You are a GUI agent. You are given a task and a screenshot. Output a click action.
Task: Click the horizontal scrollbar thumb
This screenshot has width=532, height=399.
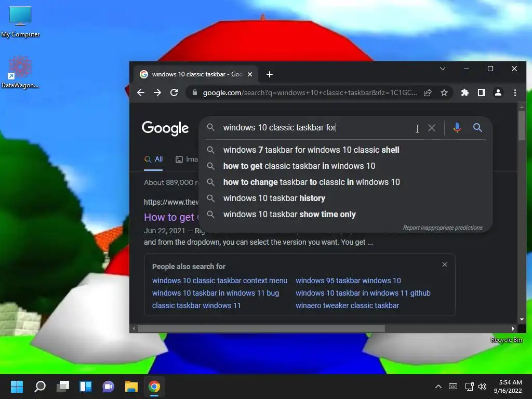tap(261, 328)
